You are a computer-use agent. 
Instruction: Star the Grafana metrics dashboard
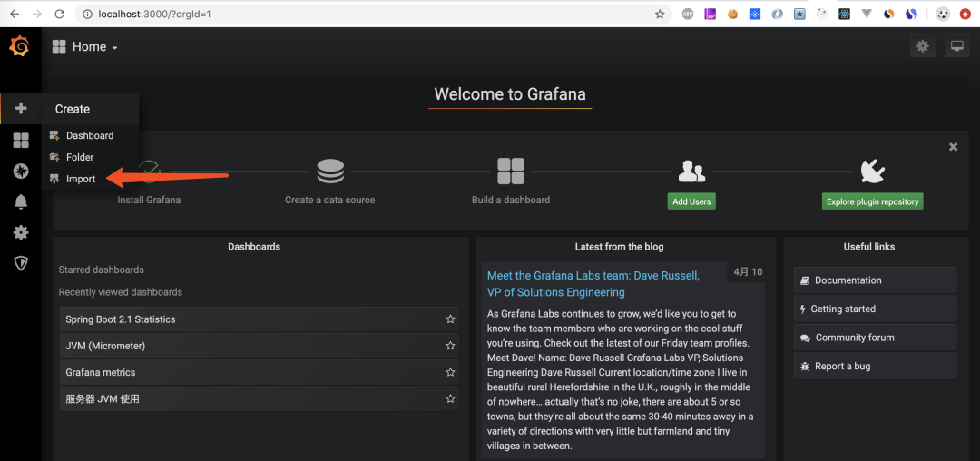coord(450,372)
